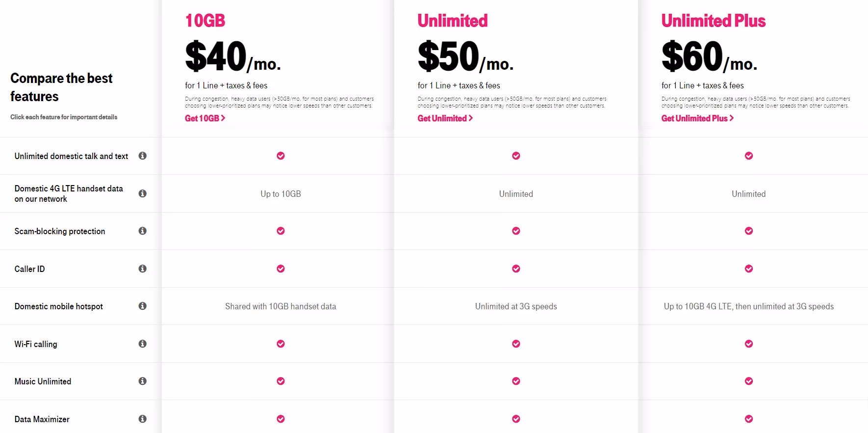Click the Get Unlimited link
868x433 pixels.
coord(445,118)
